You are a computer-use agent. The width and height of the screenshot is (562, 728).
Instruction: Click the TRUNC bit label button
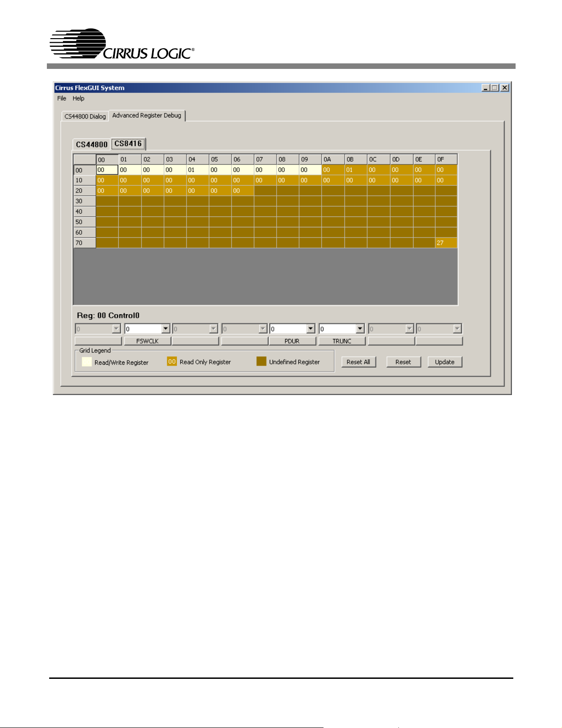[x=342, y=341]
